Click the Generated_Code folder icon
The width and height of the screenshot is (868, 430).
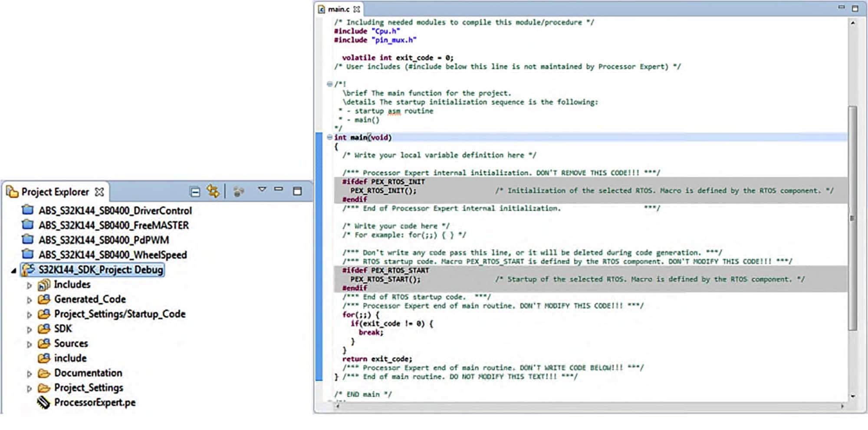[x=44, y=300]
